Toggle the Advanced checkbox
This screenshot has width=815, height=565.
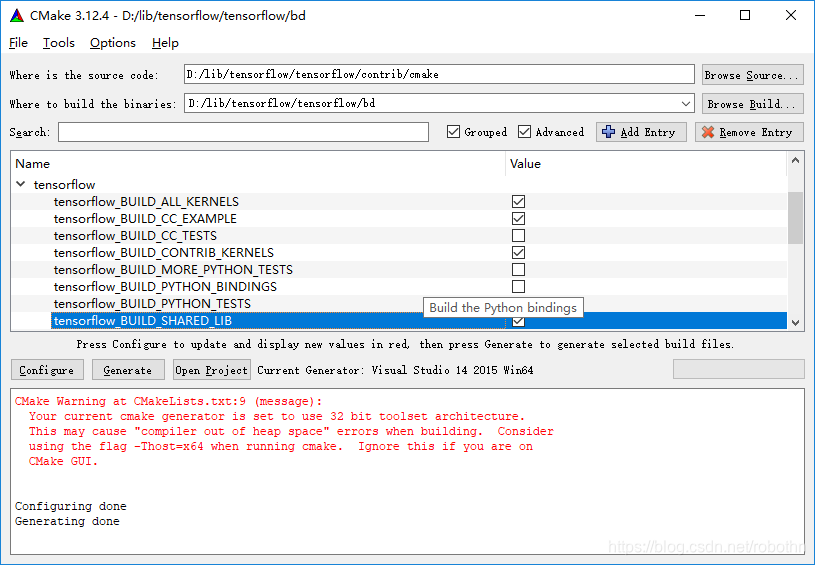click(524, 132)
